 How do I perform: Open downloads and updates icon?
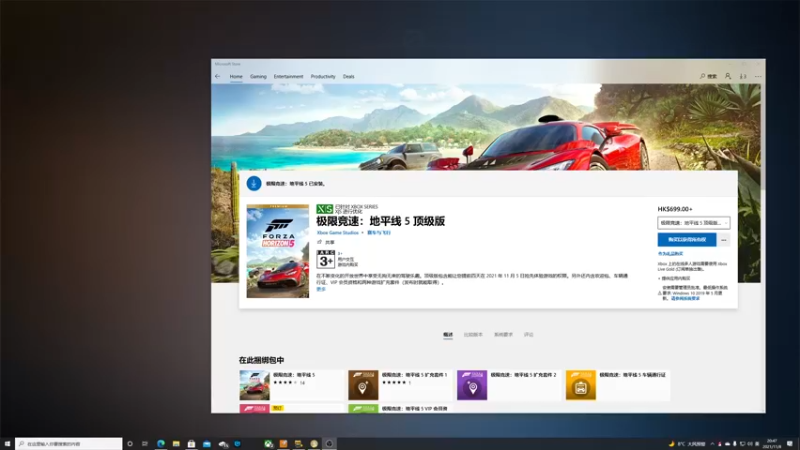tap(743, 76)
